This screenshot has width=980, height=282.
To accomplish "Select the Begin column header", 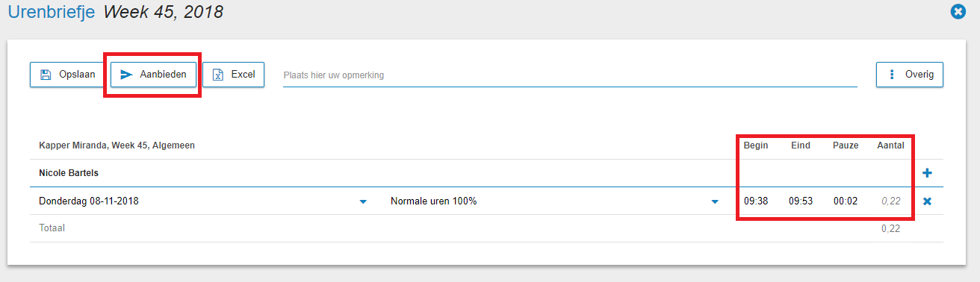I will (756, 145).
